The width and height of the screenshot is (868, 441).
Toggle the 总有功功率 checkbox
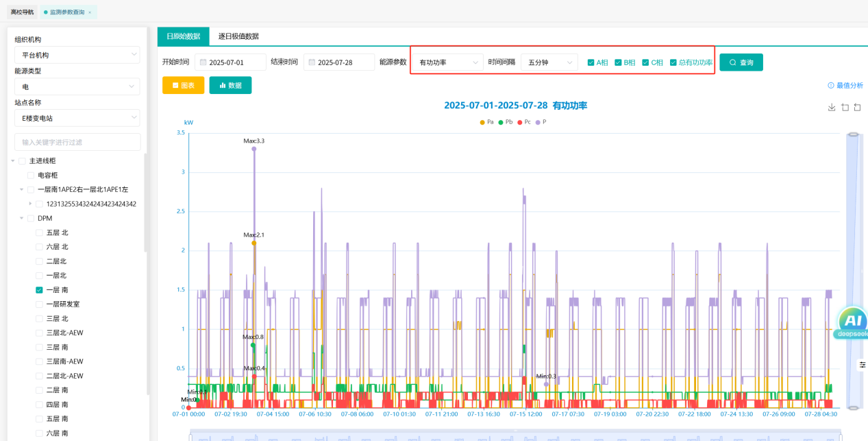coord(673,62)
